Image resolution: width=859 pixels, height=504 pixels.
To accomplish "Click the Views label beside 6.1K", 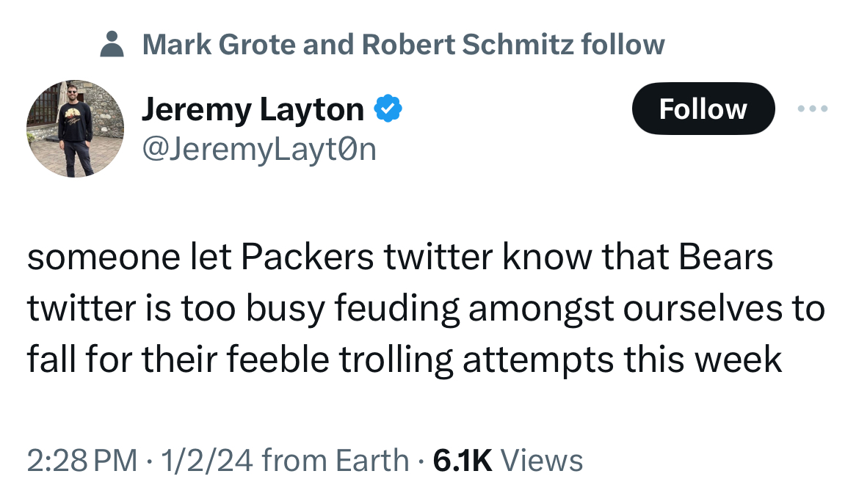I will tap(542, 461).
